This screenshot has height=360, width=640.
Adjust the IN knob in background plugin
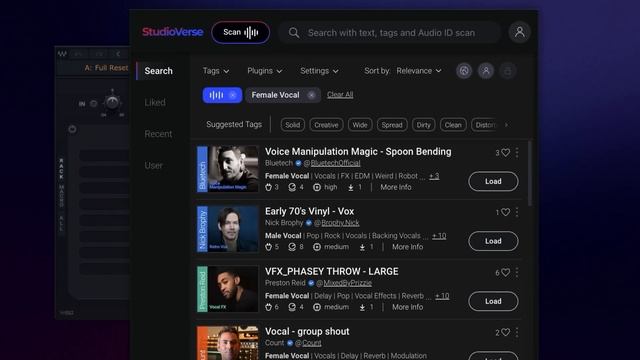point(112,102)
